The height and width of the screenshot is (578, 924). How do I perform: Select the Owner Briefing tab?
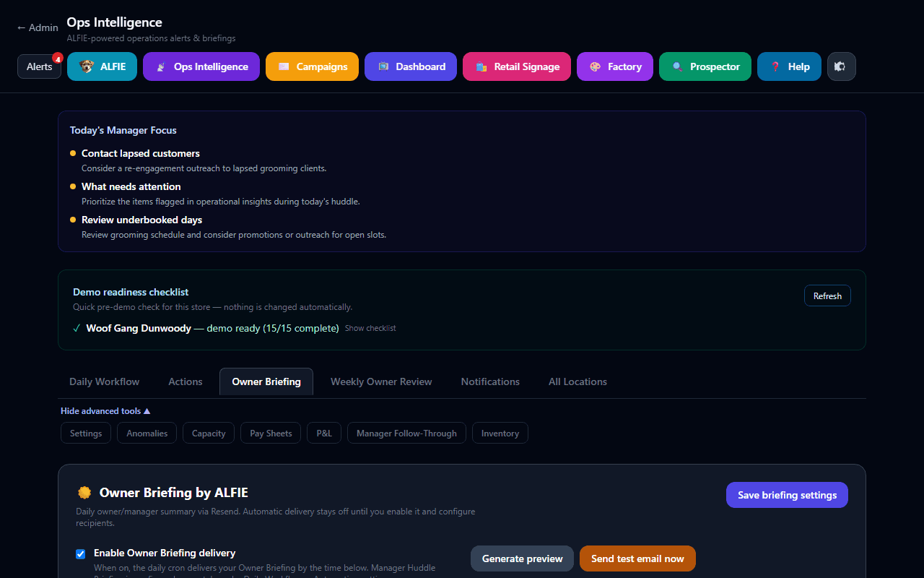(266, 381)
